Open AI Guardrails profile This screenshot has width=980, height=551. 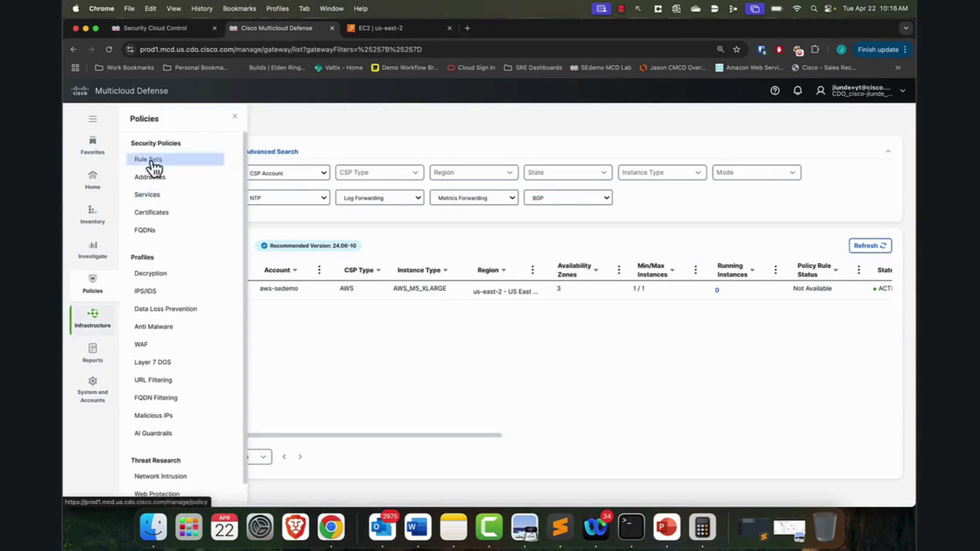[x=153, y=433]
